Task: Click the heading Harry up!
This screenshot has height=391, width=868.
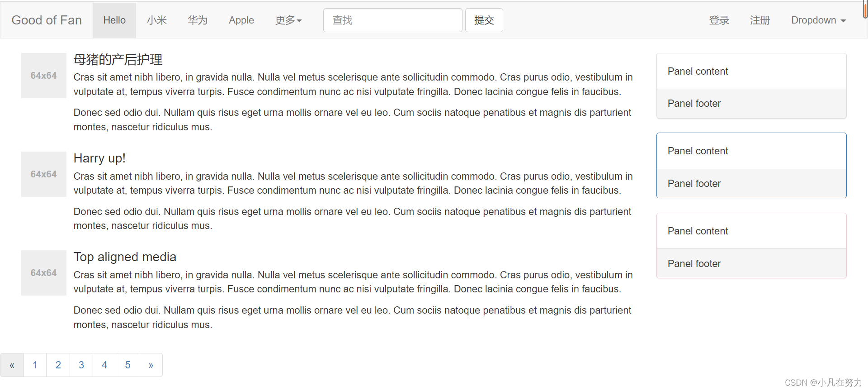Action: pyautogui.click(x=99, y=158)
